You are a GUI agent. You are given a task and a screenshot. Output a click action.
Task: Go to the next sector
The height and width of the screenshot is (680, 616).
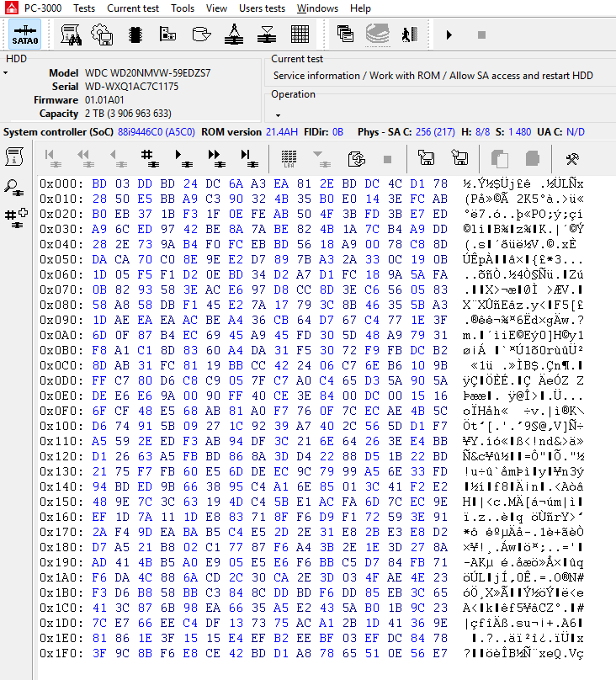tap(180, 157)
